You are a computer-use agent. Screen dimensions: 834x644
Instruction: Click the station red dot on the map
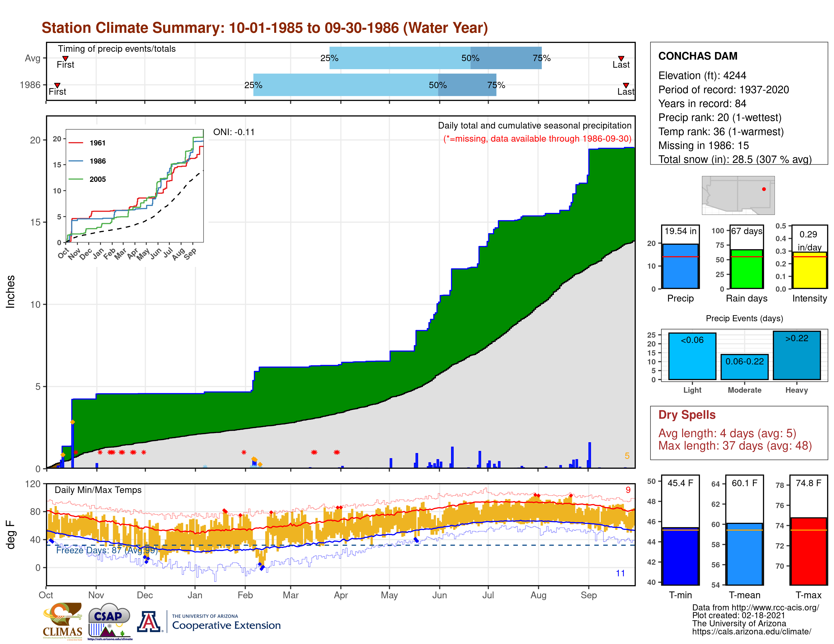764,189
